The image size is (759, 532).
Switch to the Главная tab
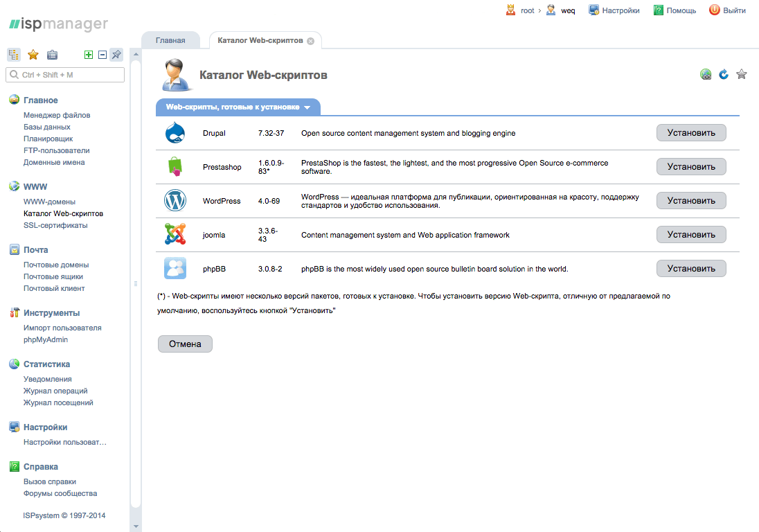[170, 40]
